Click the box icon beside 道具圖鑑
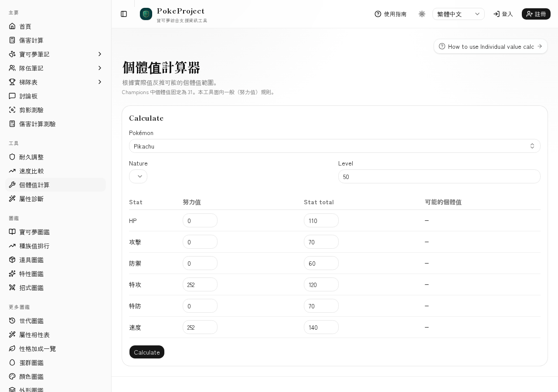The image size is (558, 392). click(x=12, y=260)
